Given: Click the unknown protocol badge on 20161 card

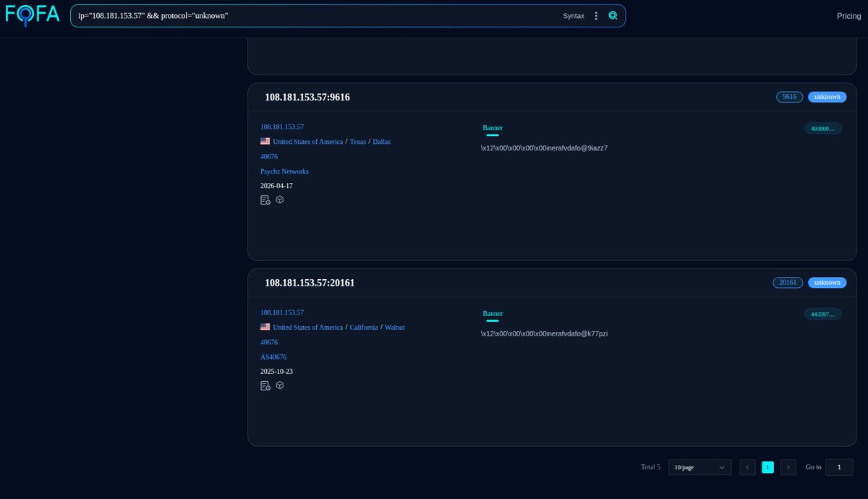Looking at the screenshot, I should tap(827, 283).
